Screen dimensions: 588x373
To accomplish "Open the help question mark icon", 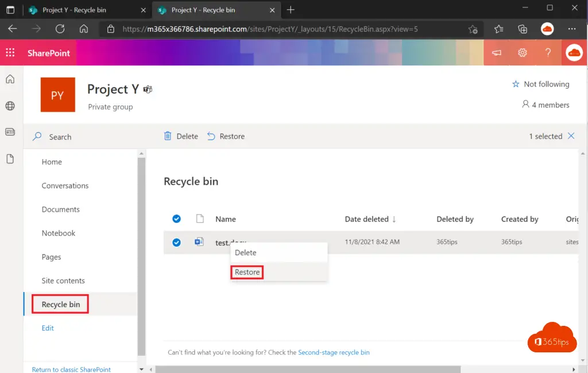I will pos(548,53).
